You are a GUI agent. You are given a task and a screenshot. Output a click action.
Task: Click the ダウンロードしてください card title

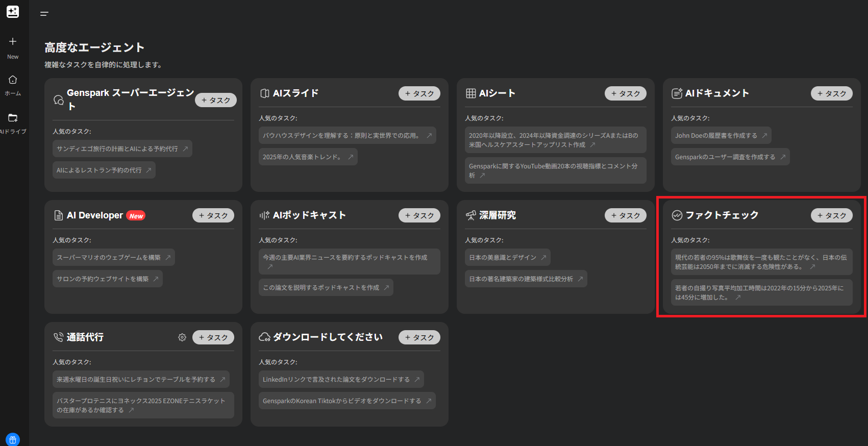pos(328,337)
